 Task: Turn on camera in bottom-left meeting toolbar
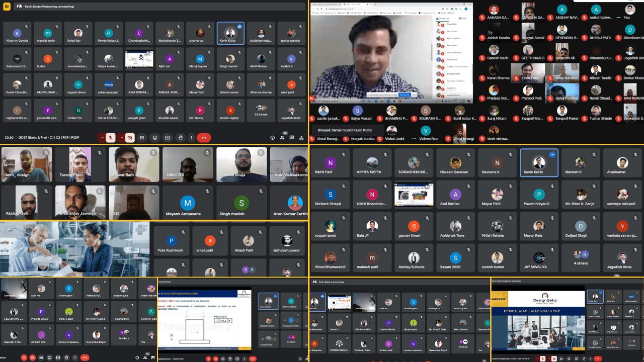[32, 357]
